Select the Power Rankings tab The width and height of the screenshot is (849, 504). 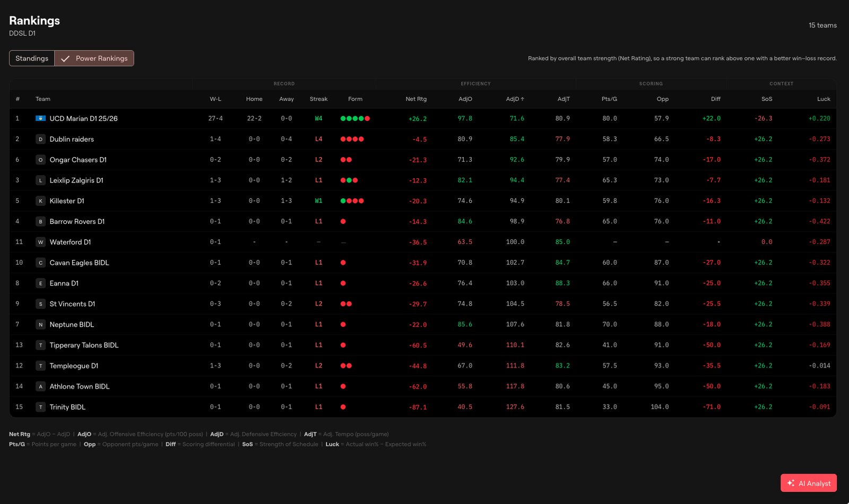94,58
